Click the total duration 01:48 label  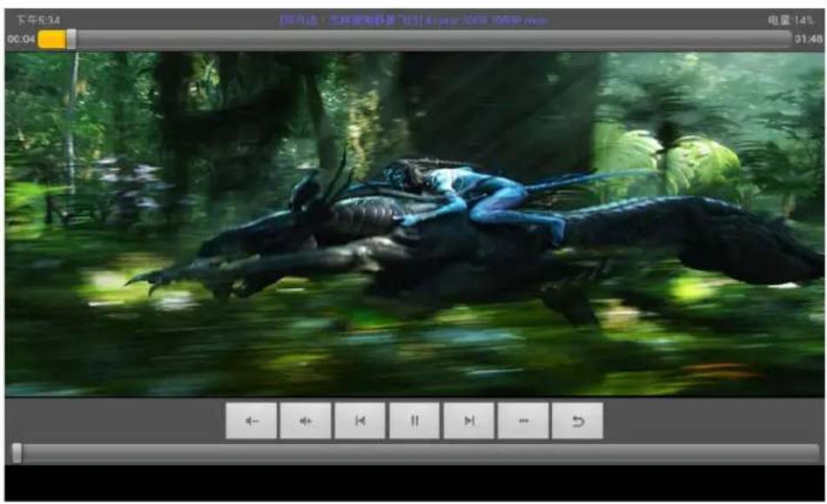809,39
